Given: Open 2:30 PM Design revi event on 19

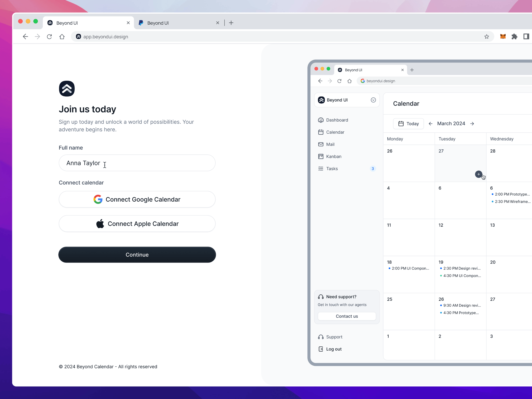Looking at the screenshot, I should [460, 268].
